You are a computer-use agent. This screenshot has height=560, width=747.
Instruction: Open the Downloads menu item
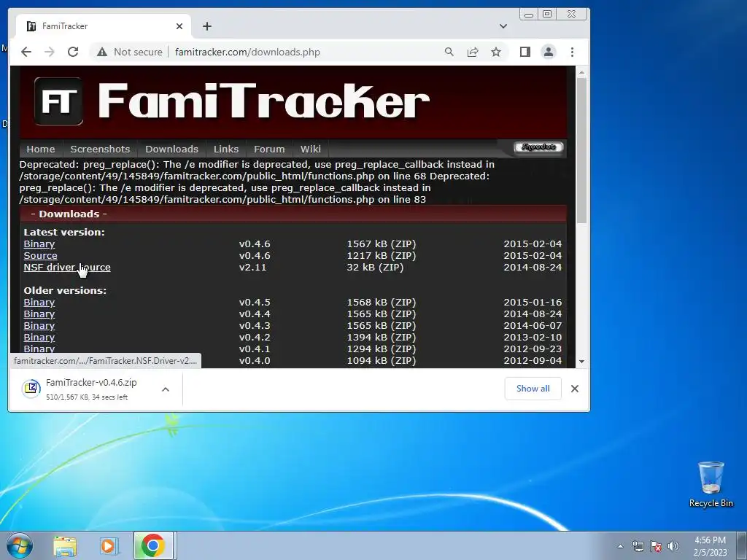(171, 149)
